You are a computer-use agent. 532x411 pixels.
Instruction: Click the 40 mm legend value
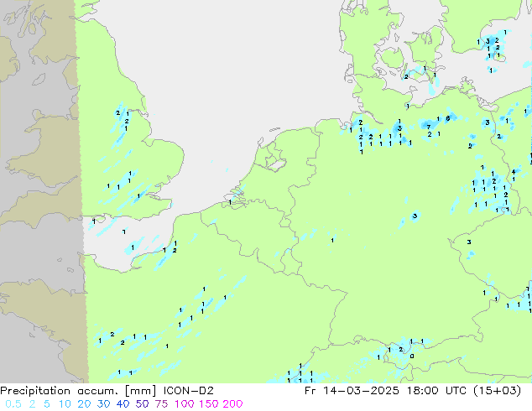click(123, 404)
